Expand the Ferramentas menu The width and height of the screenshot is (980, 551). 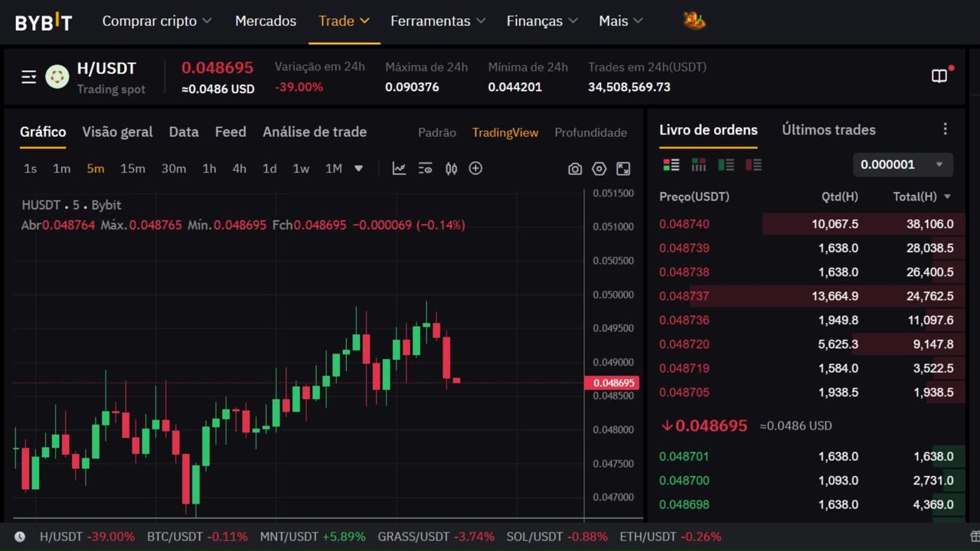[438, 21]
